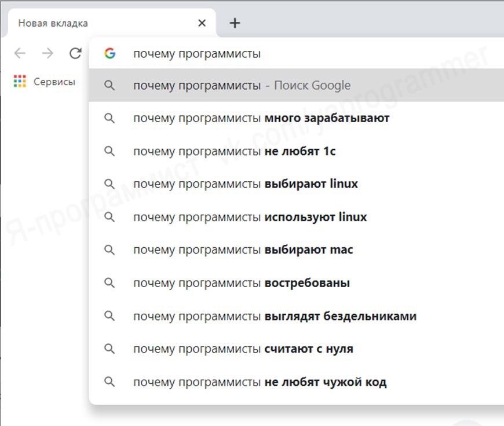The height and width of the screenshot is (426, 504).
Task: Select suggestion 'выбирают linux'
Action: [246, 184]
